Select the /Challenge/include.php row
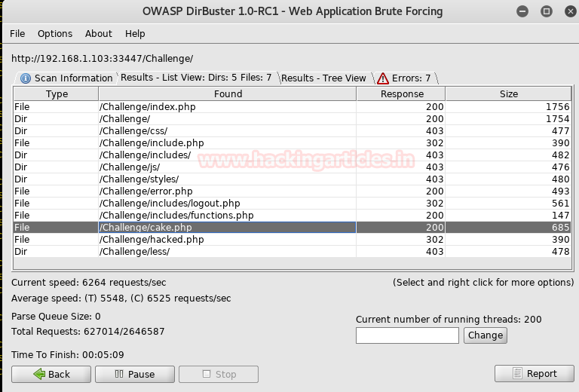The image size is (579, 392). tap(293, 142)
